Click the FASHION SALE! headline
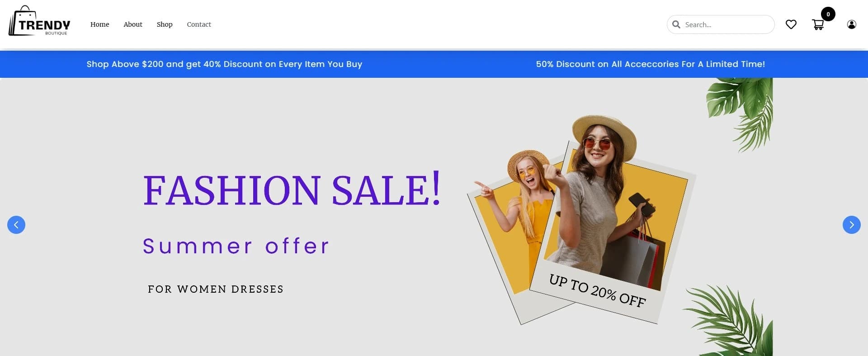Image resolution: width=868 pixels, height=356 pixels. click(292, 189)
